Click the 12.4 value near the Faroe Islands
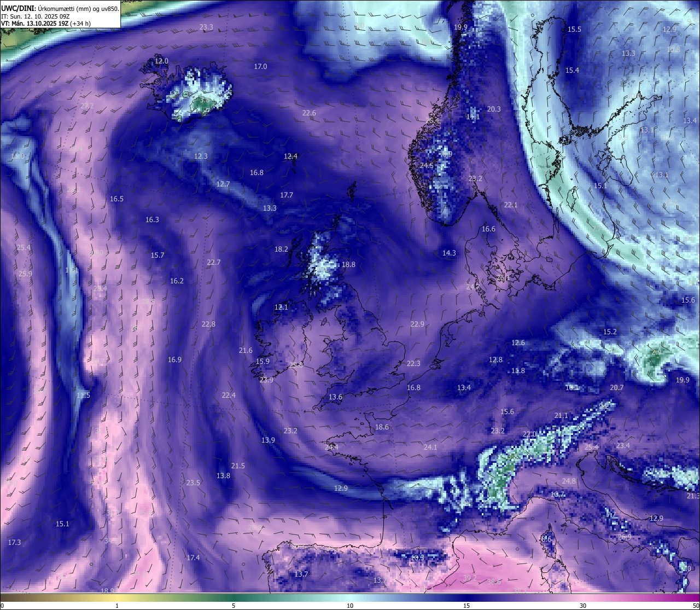This screenshot has width=700, height=610. 290,156
